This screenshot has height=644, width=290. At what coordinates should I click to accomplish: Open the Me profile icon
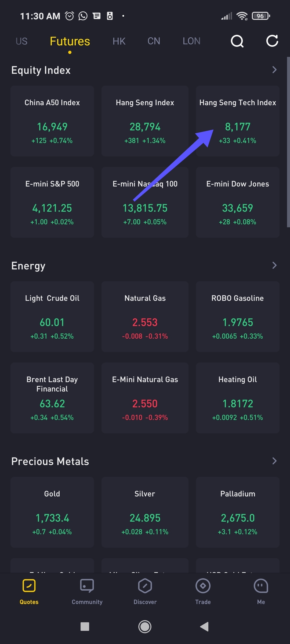point(261,586)
